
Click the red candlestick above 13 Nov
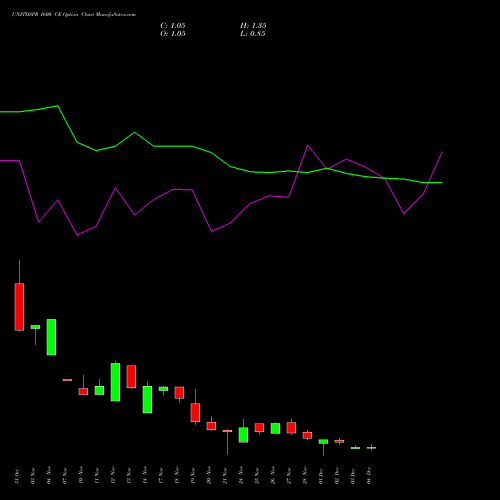[x=131, y=377]
